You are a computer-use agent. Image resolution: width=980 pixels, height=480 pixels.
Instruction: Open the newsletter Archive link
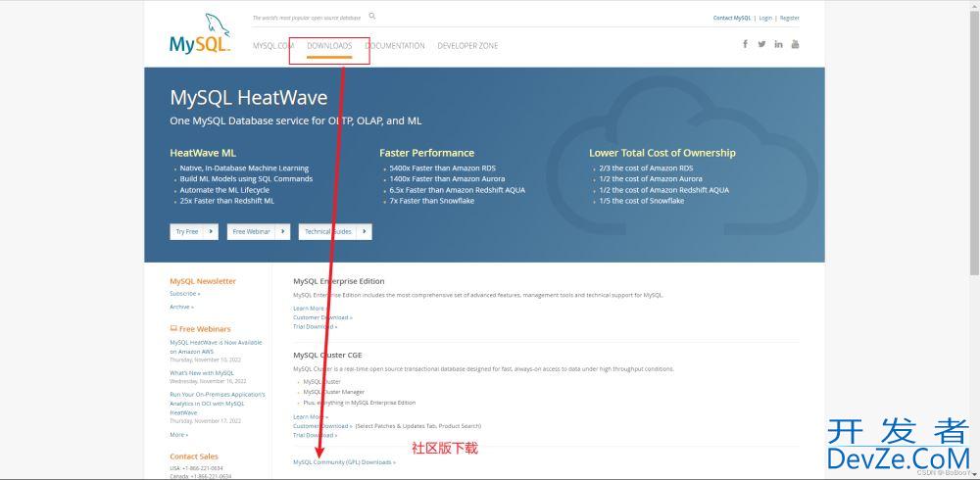(181, 307)
